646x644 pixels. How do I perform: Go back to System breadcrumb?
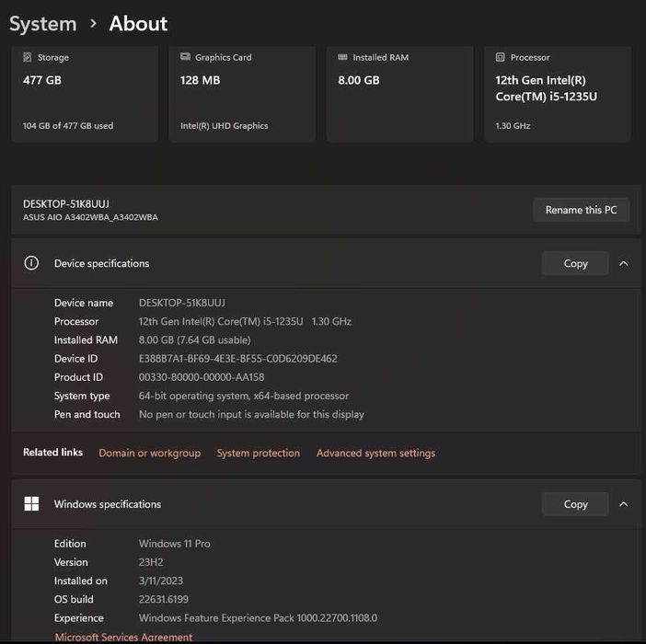pos(43,24)
